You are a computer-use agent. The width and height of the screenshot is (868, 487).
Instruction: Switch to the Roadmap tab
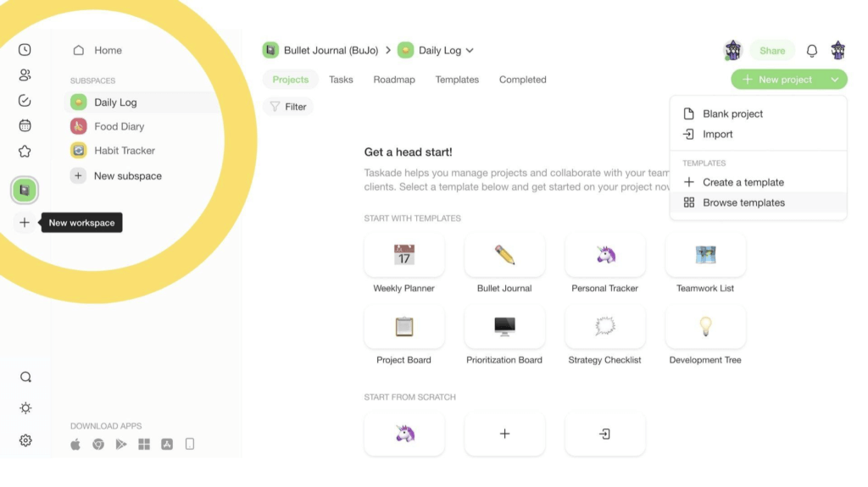tap(394, 80)
